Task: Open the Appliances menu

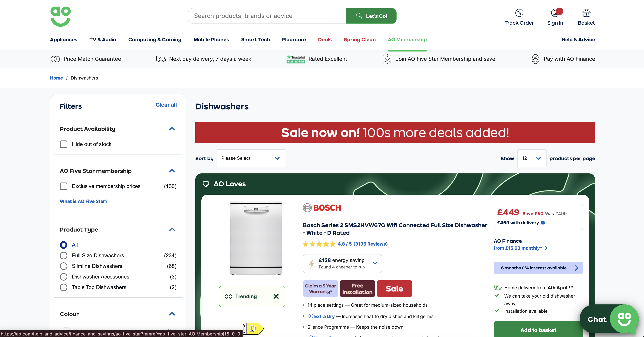Action: click(63, 40)
